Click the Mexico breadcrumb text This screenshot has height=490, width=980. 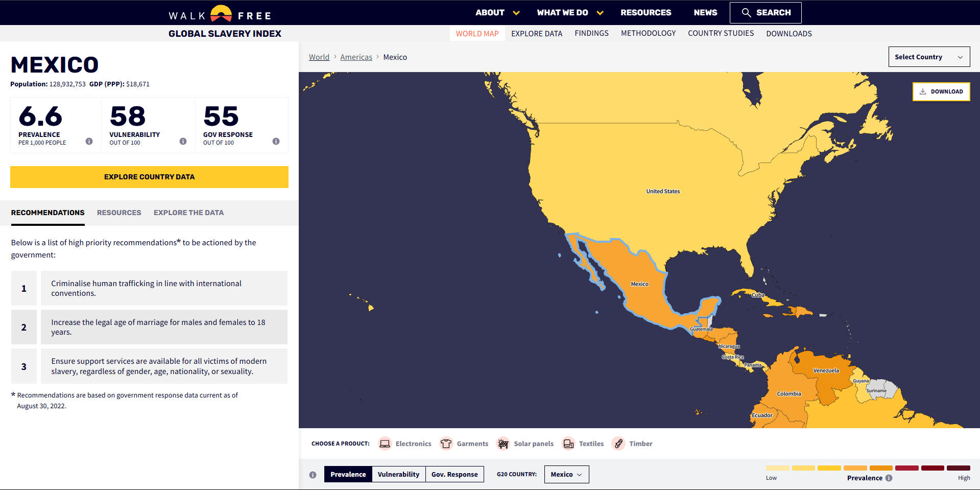[x=395, y=57]
